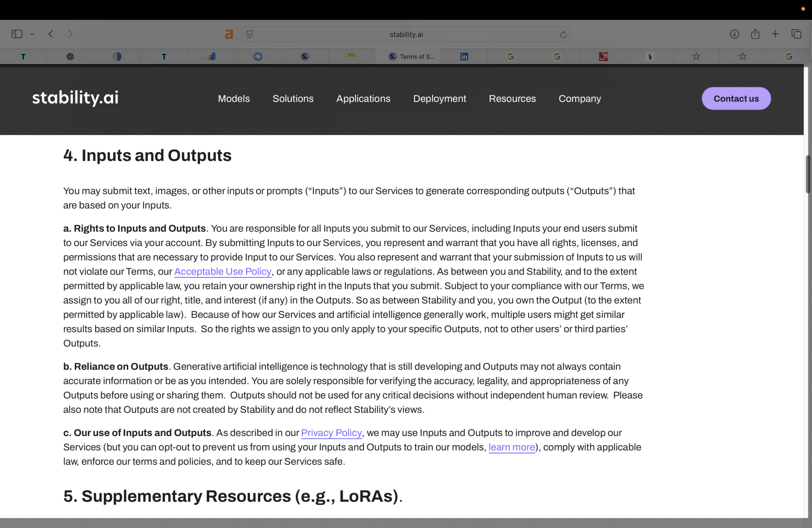Viewport: 812px width, 528px height.
Task: Show the downloads list
Action: 734,34
